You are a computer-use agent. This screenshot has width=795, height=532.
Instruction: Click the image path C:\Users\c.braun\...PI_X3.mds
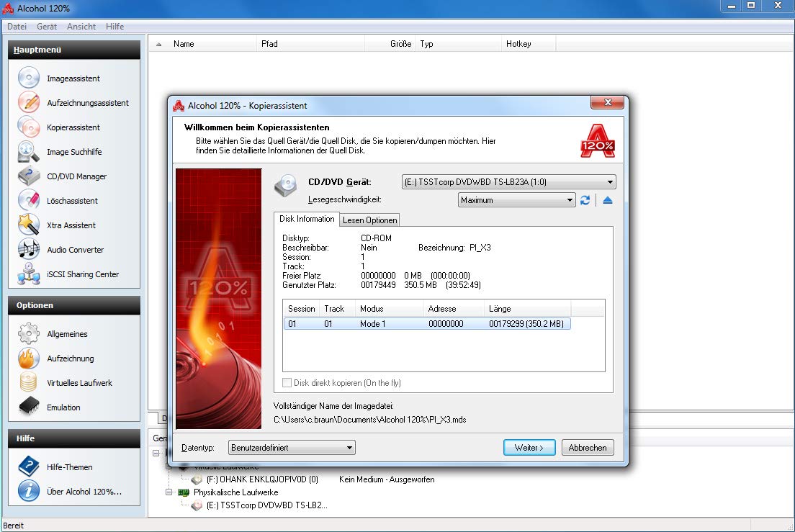point(369,420)
